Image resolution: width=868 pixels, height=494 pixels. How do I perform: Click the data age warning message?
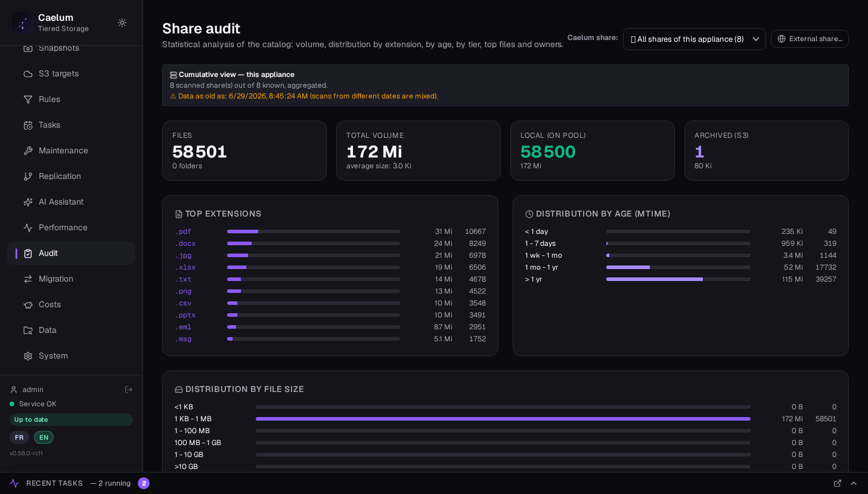[304, 96]
